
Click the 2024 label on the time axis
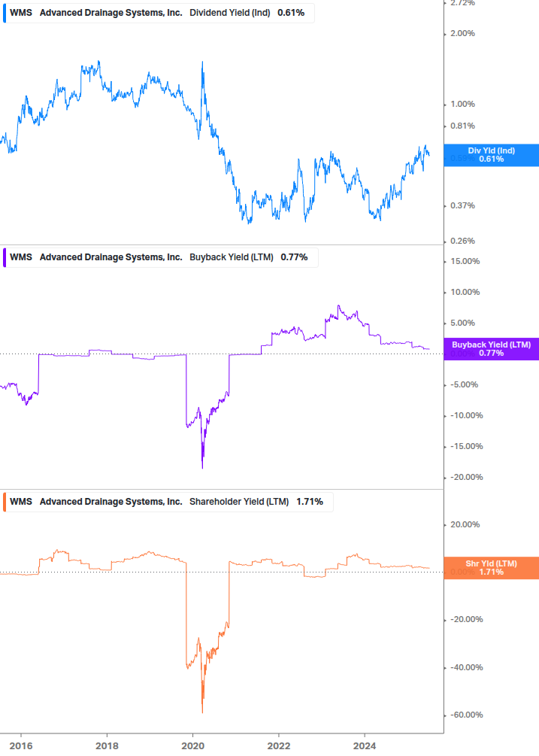coord(365,746)
